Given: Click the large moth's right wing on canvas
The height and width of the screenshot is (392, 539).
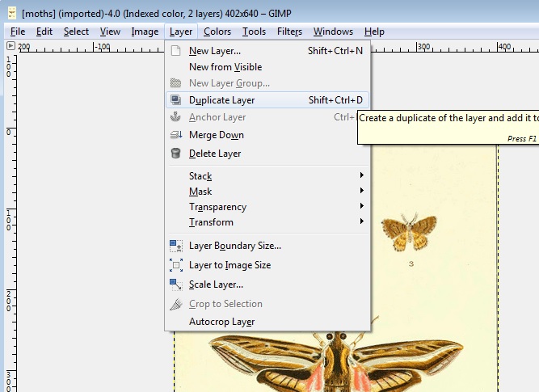Looking at the screenshot, I should [407, 357].
